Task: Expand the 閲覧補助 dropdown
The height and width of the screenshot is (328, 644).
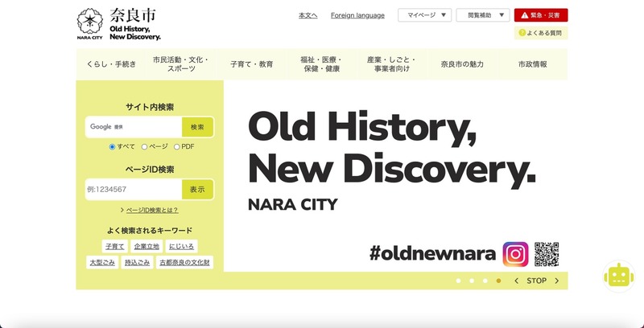Action: point(482,15)
